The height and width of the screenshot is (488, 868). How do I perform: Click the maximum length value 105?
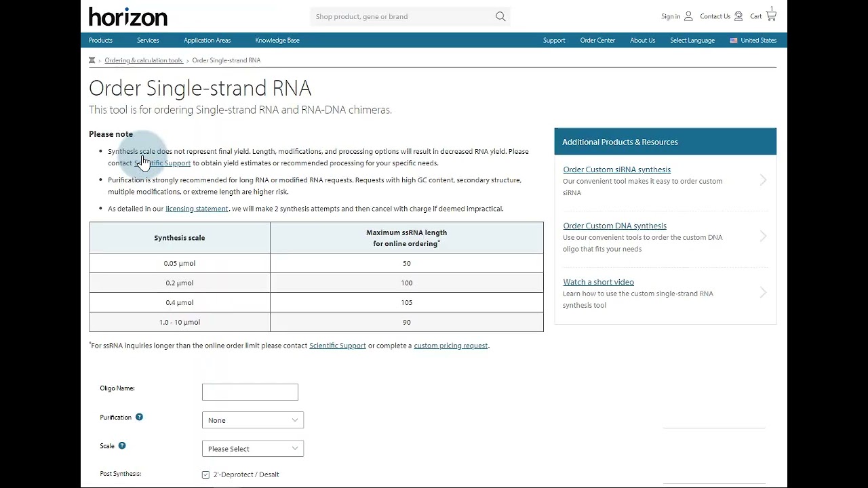(x=407, y=302)
